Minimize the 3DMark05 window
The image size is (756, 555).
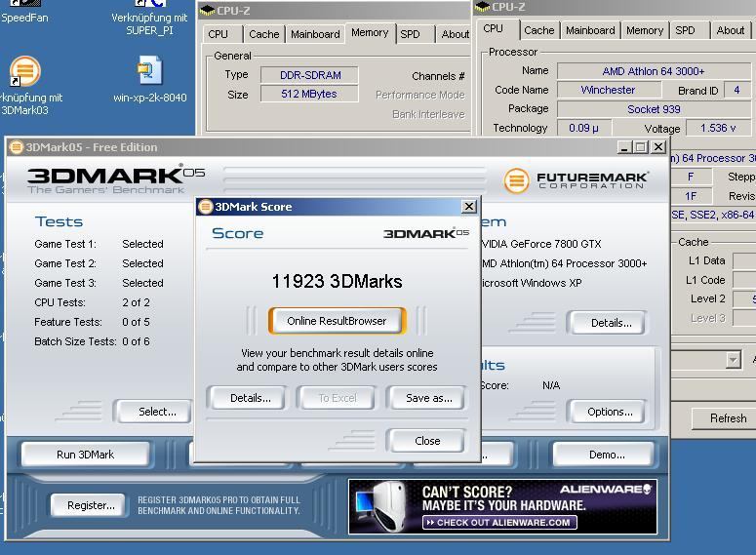point(624,147)
